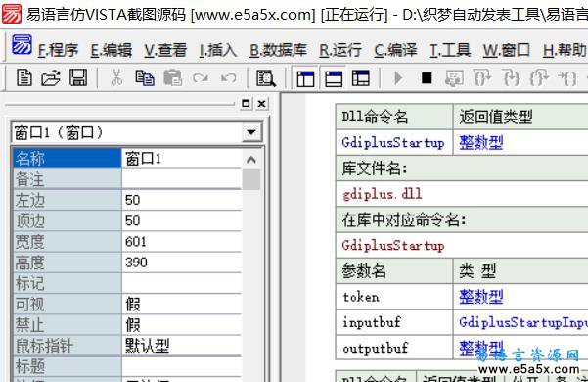Open the T.工具 menu
The image size is (588, 382).
[450, 50]
